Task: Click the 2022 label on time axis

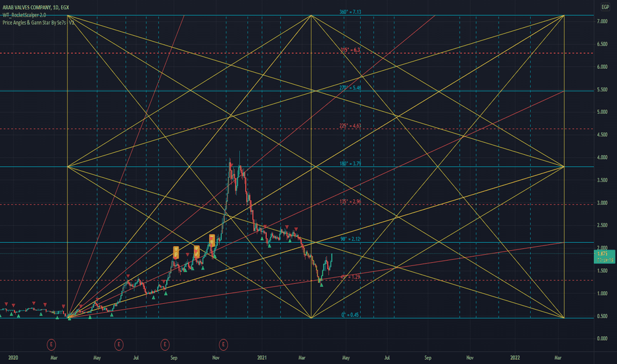Action: 515,357
